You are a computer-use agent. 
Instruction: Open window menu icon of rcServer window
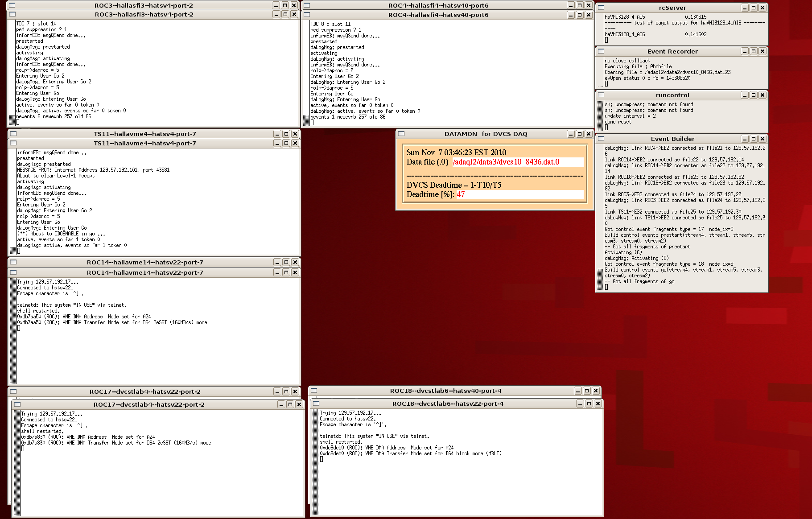601,8
